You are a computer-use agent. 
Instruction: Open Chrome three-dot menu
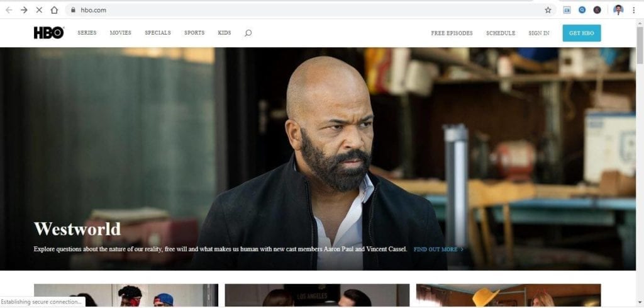click(x=633, y=10)
